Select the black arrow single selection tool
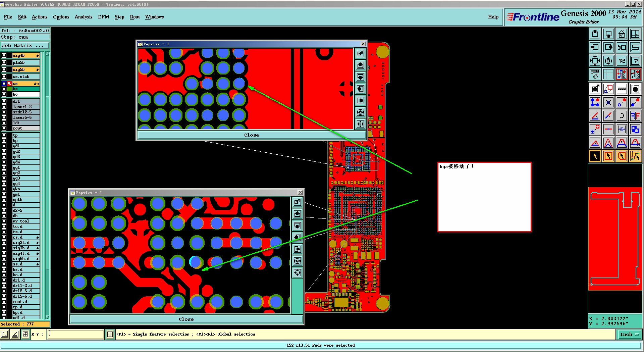The width and height of the screenshot is (644, 352). (595, 156)
